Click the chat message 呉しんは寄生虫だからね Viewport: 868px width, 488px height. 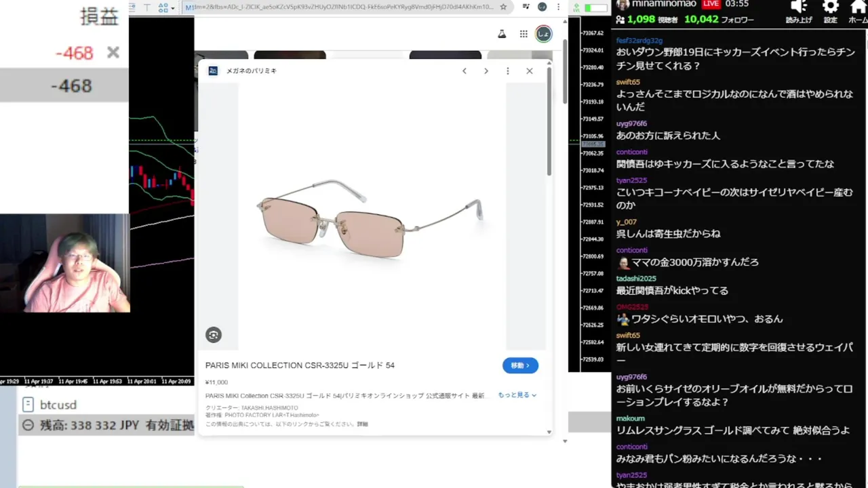pos(668,234)
